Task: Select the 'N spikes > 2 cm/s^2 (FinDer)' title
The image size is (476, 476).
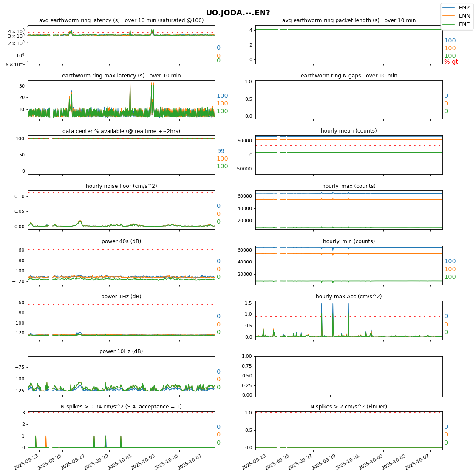Action: 348,407
